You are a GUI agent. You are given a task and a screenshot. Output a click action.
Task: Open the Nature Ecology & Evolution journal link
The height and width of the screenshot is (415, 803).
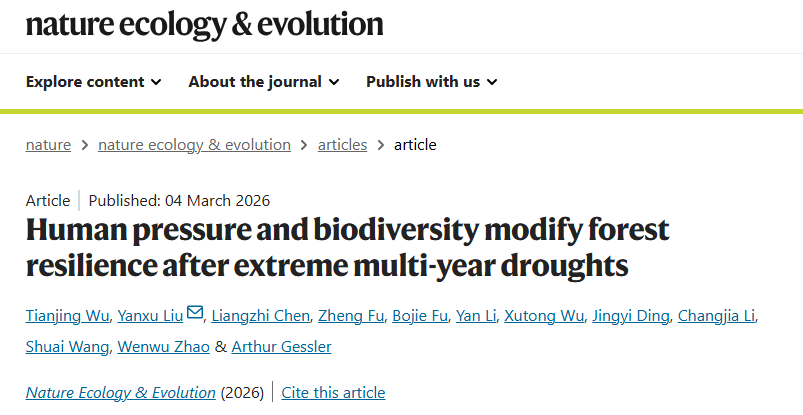point(121,393)
